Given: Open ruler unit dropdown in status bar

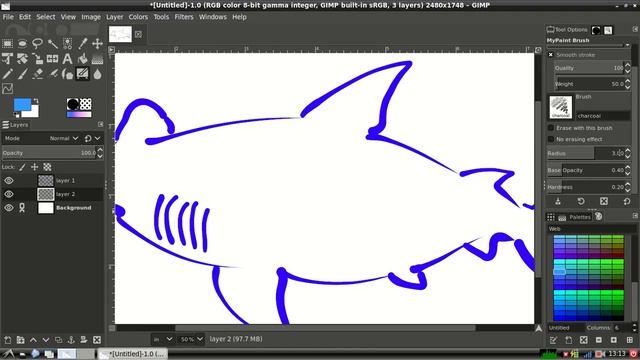Looking at the screenshot, I should point(162,339).
